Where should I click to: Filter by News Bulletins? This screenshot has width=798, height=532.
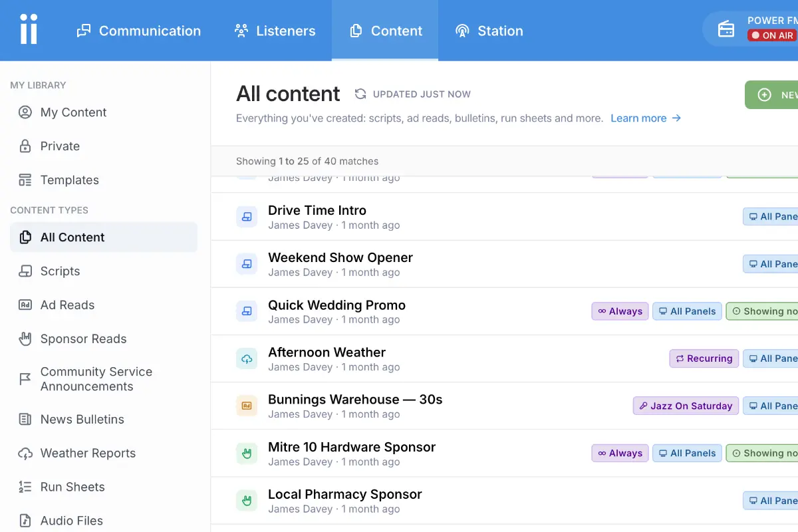point(104,420)
